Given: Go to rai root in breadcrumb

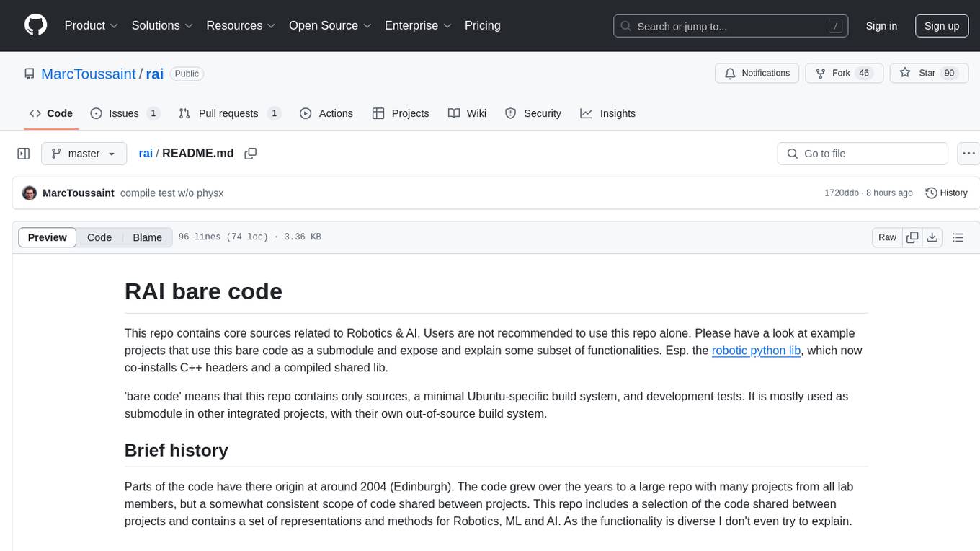Looking at the screenshot, I should pyautogui.click(x=146, y=153).
